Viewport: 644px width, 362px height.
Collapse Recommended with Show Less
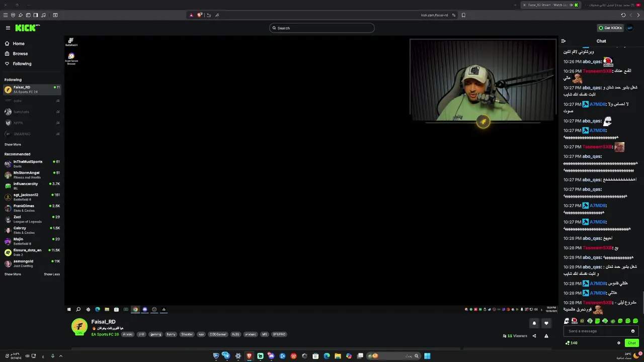(52, 275)
